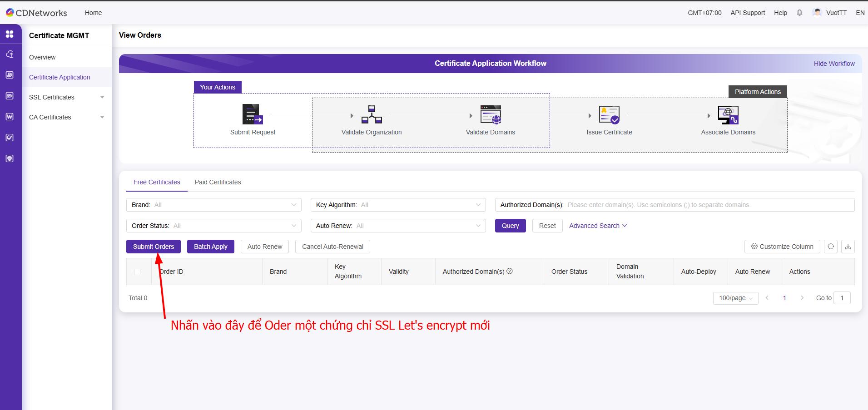Open the dashboard grid icon in sidebar
This screenshot has width=868, height=410.
click(x=10, y=34)
